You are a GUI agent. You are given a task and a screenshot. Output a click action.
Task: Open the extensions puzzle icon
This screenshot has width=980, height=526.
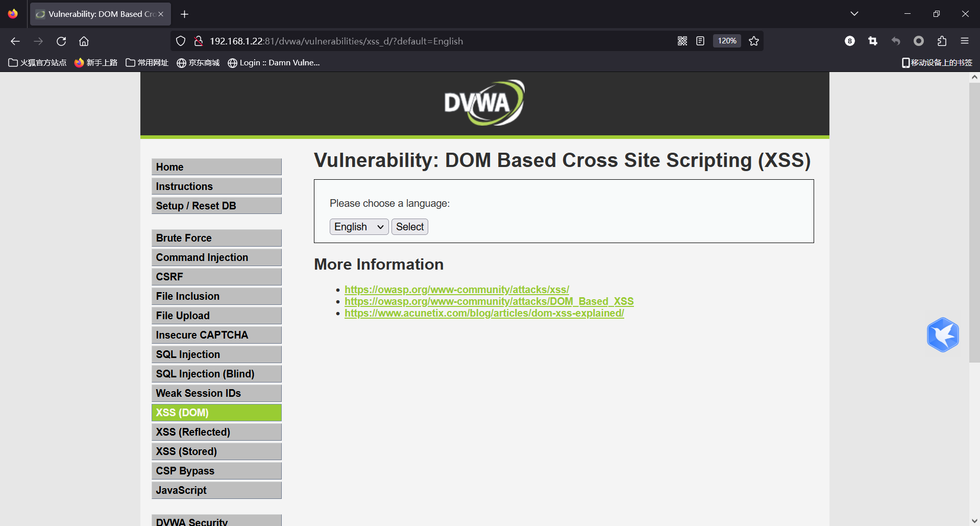(942, 41)
